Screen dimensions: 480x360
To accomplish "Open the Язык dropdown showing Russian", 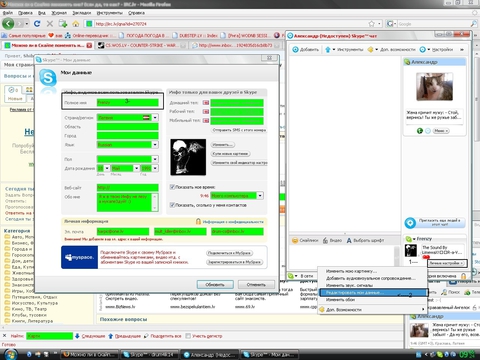I will 155,145.
